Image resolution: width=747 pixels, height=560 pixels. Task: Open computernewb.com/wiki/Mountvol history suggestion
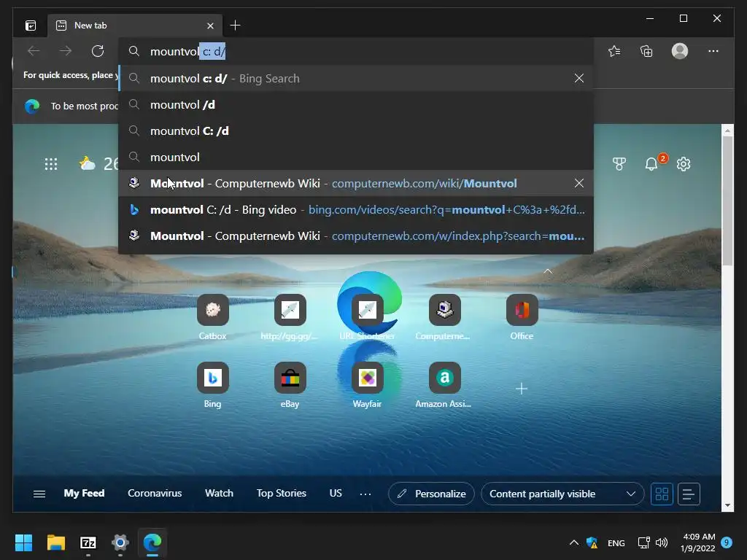(x=355, y=183)
